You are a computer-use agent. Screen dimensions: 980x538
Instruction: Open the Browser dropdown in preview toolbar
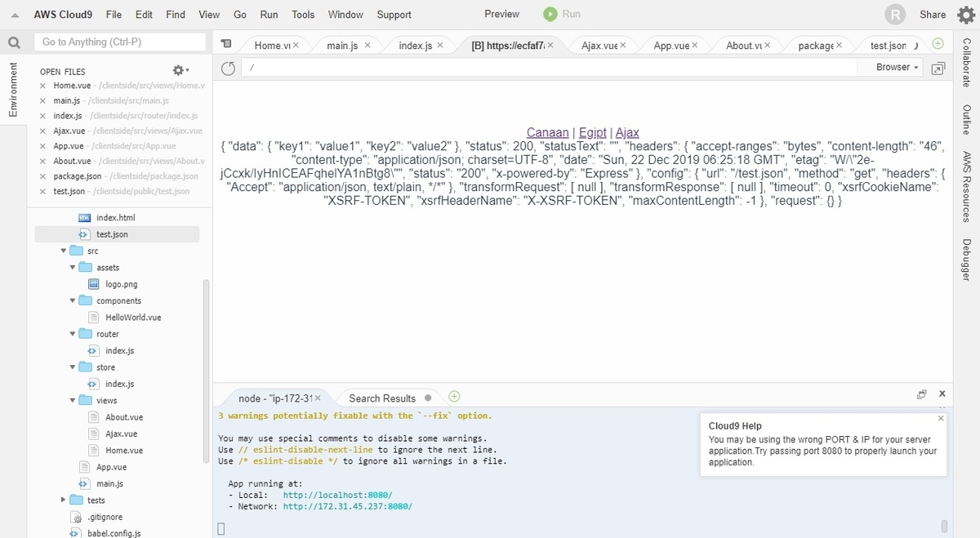(897, 67)
